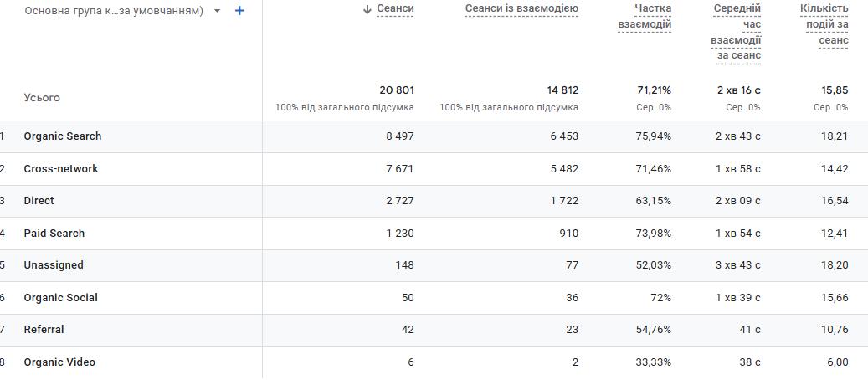Click Середній час взаємодії за сеанс header
Screen dimensions: 868x380
coord(736,33)
